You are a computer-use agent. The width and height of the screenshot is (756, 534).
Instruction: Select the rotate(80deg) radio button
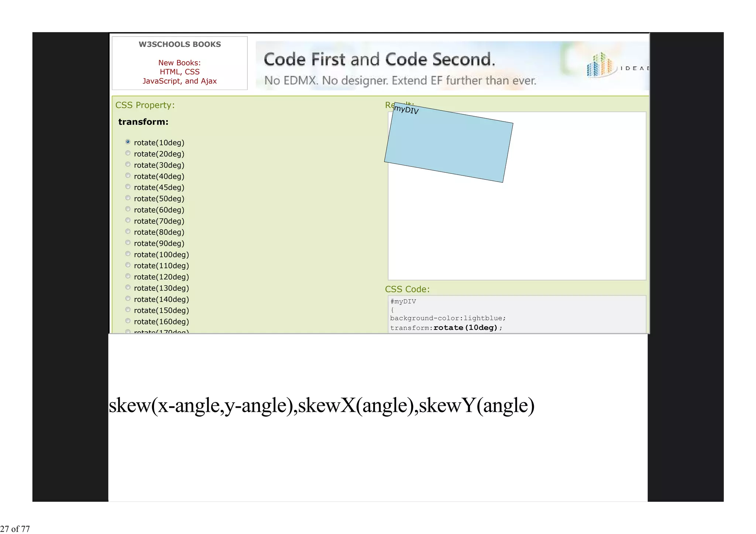[x=128, y=232]
